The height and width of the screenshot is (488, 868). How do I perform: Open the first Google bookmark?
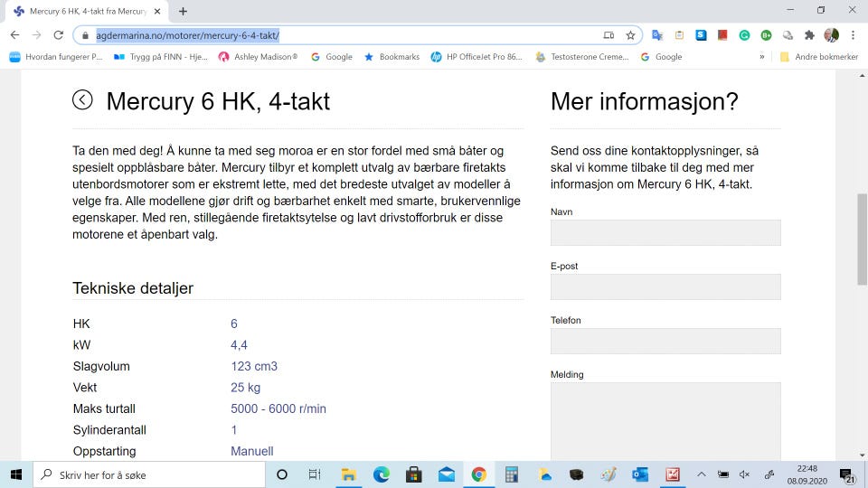[x=332, y=56]
